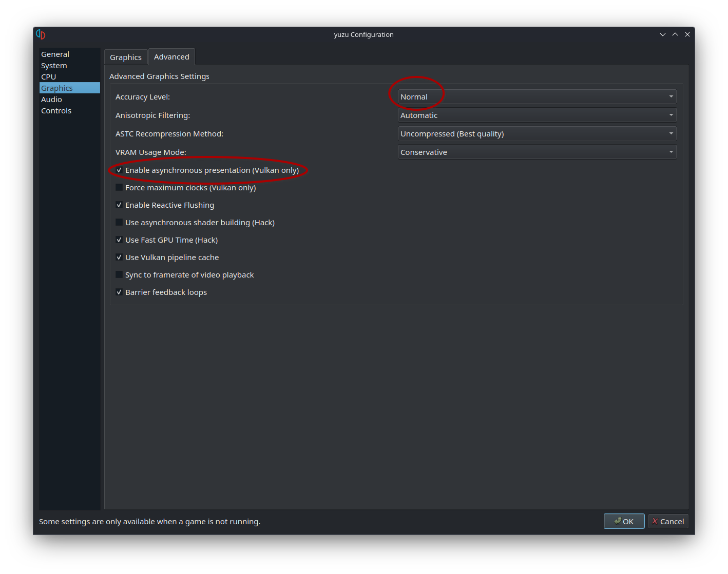Image resolution: width=728 pixels, height=574 pixels.
Task: Switch to the Graphics tab
Action: pos(126,57)
